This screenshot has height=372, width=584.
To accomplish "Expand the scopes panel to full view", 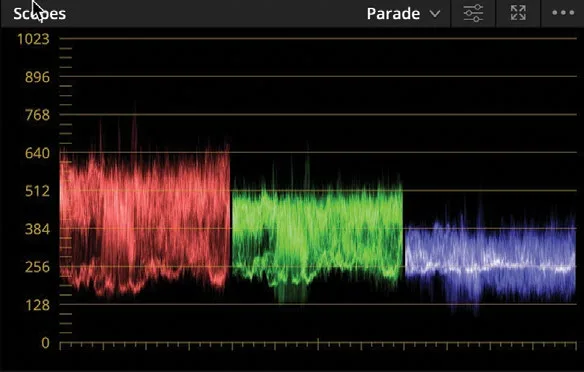I will 518,13.
